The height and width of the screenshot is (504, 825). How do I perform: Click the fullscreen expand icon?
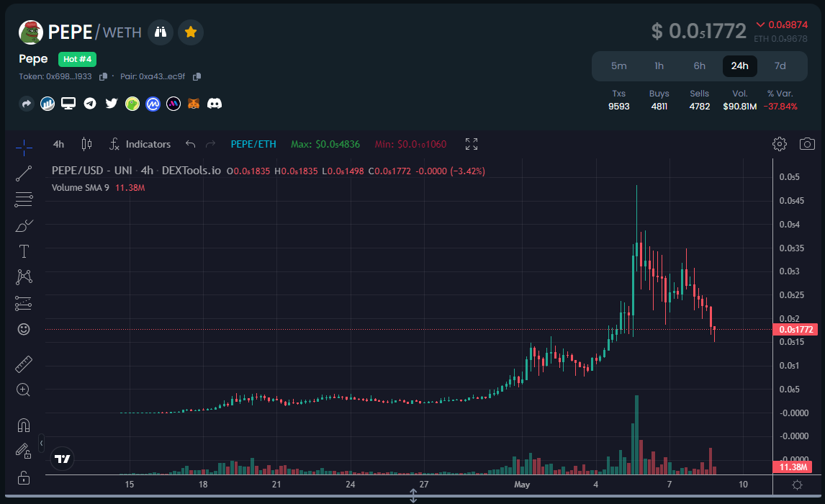pyautogui.click(x=472, y=144)
